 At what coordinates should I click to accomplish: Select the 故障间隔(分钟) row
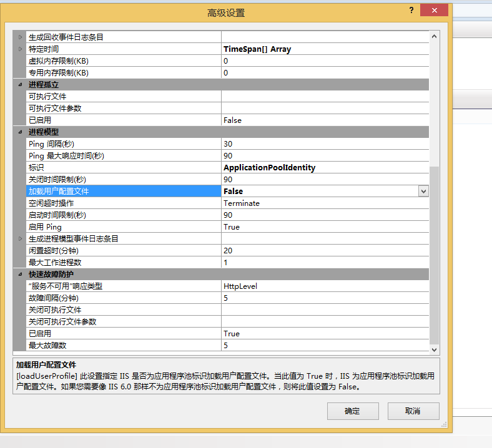227,298
